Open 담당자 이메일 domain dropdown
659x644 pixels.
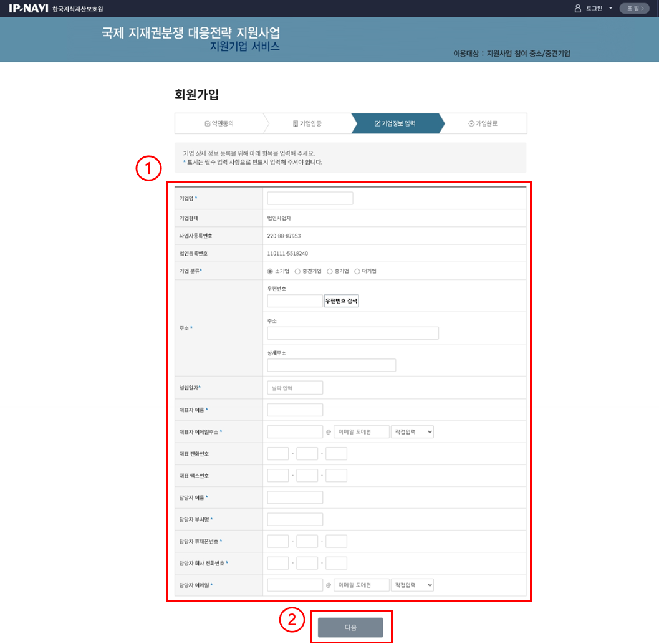tap(411, 585)
